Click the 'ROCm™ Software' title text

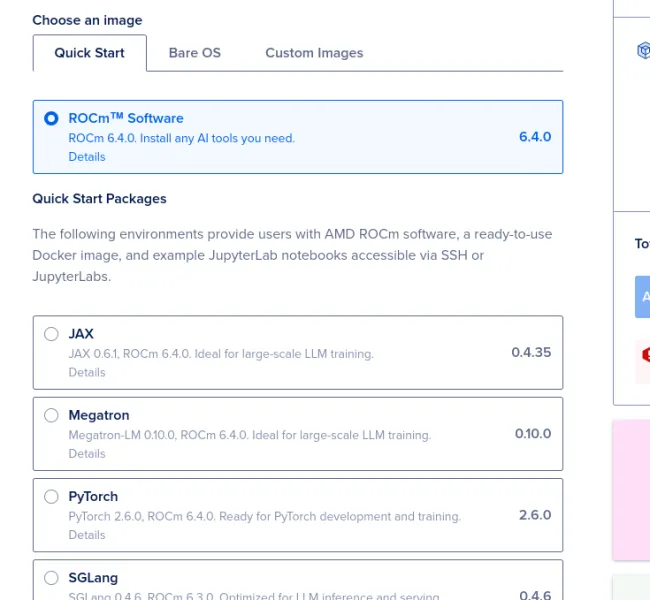click(x=126, y=118)
